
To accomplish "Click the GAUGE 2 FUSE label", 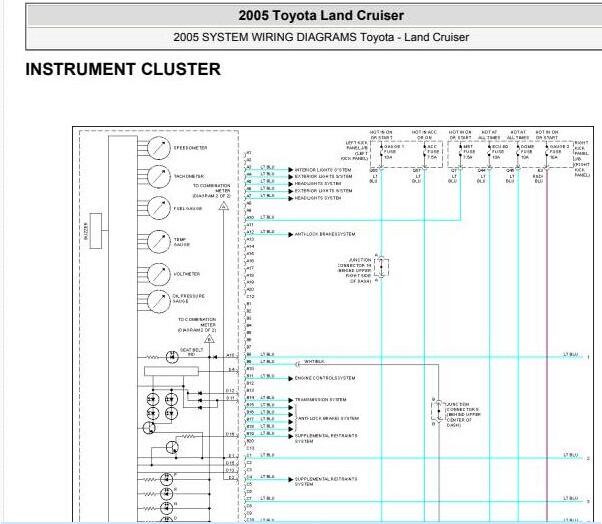I will click(559, 152).
